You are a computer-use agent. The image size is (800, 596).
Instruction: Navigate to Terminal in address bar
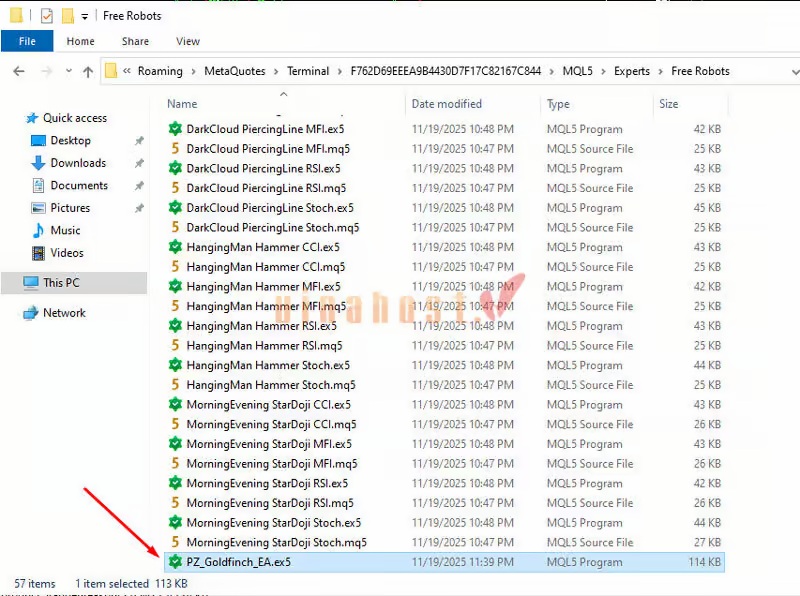(308, 71)
